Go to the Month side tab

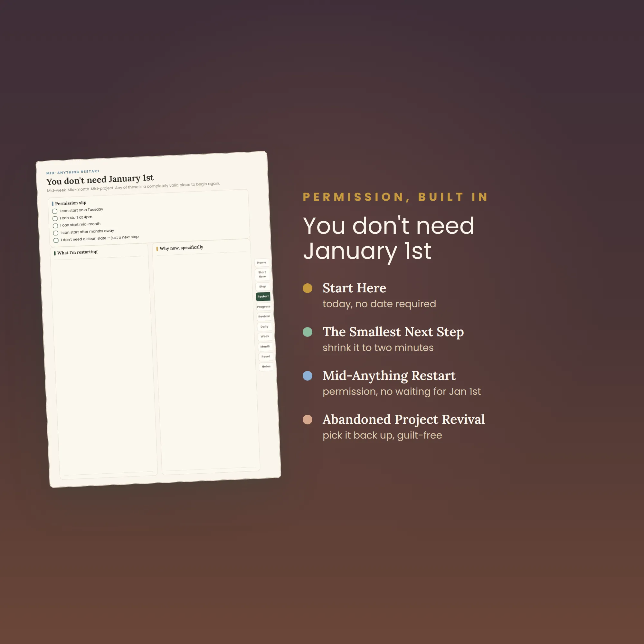[265, 347]
